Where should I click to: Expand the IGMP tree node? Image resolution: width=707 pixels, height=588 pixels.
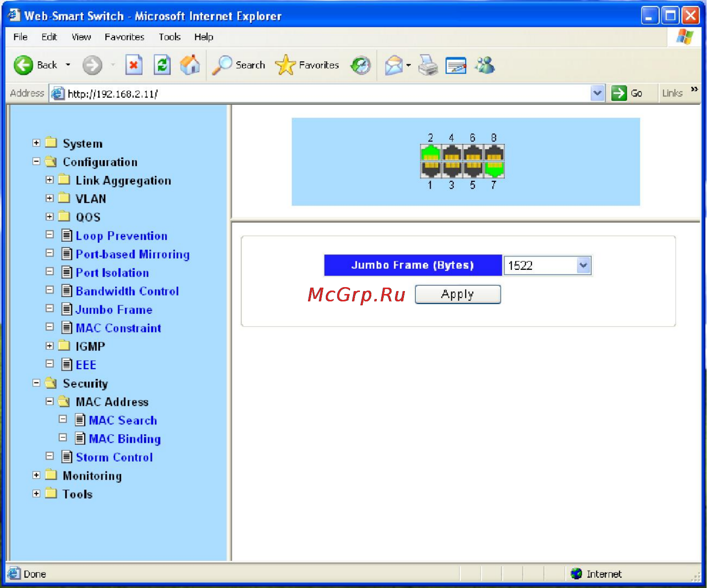click(x=49, y=346)
